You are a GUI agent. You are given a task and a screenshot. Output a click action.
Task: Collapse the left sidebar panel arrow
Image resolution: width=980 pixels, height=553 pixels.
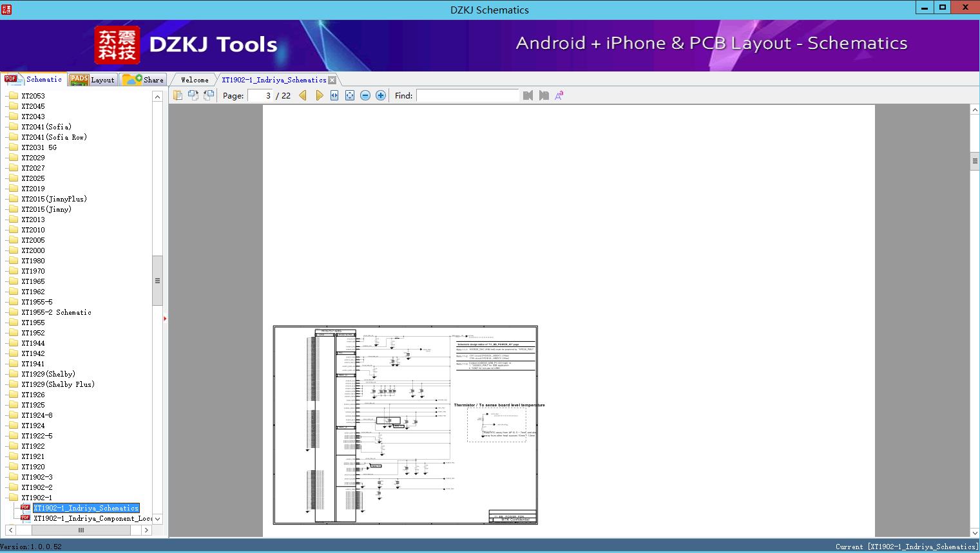point(165,318)
